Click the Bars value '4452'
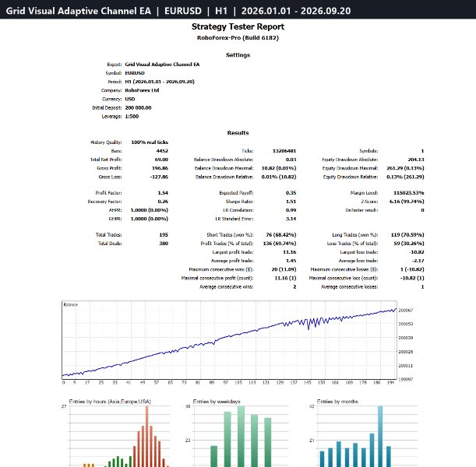This screenshot has height=467, width=476. pos(162,151)
